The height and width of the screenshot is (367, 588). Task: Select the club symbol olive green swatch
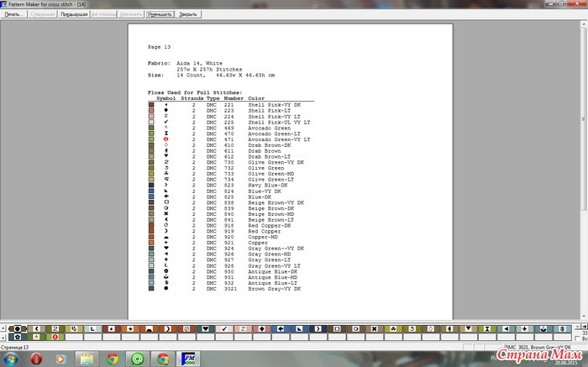[393, 328]
